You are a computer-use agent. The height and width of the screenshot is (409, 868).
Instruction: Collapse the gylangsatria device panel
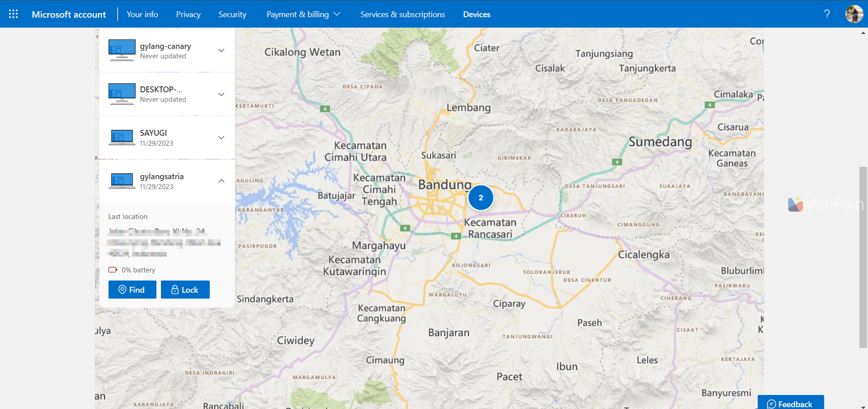point(222,181)
